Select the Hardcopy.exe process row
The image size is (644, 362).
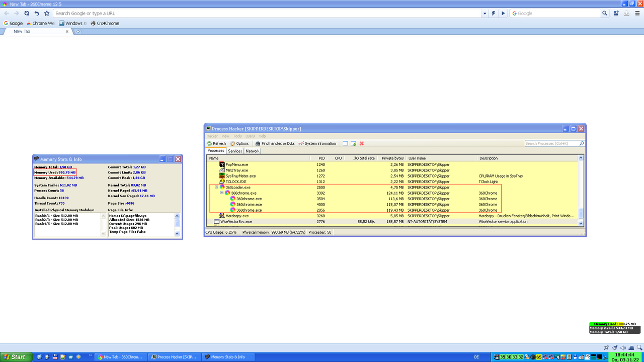392,216
